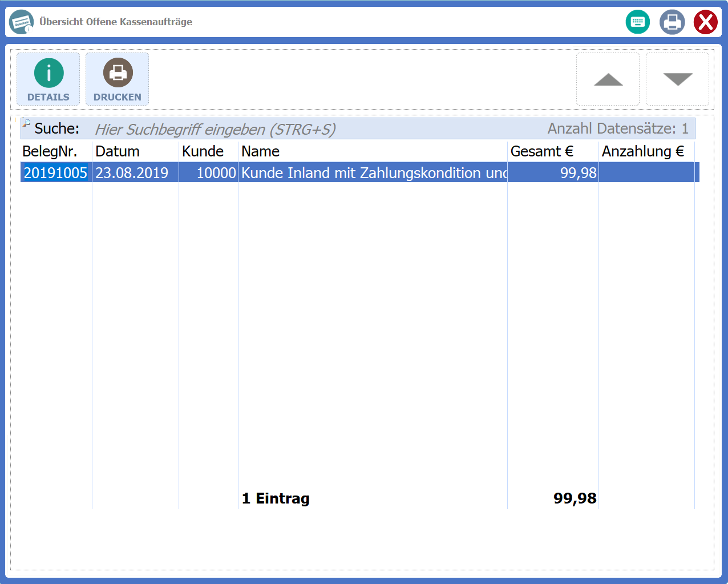728x584 pixels.
Task: Click the 99,98 amount in selected row
Action: [x=577, y=173]
